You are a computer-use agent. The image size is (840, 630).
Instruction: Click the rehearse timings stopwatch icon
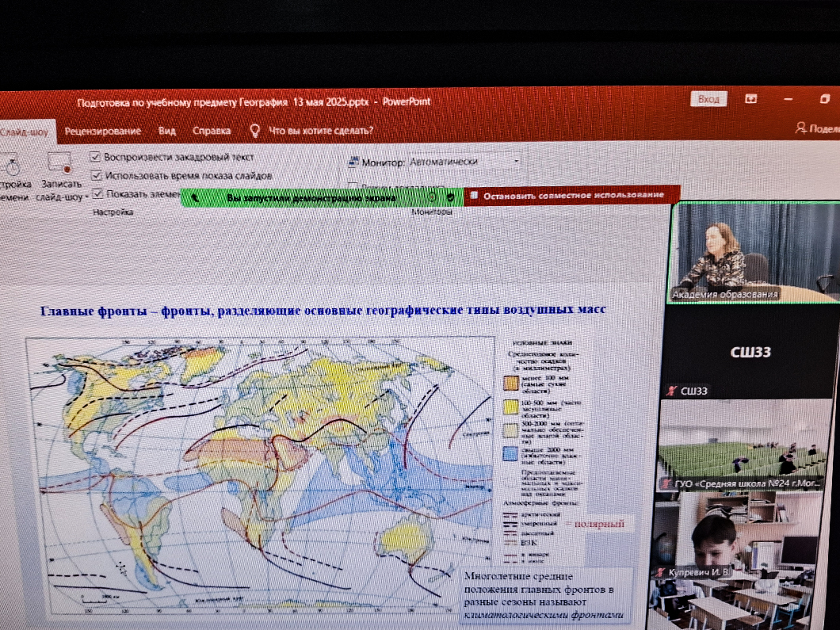12,165
